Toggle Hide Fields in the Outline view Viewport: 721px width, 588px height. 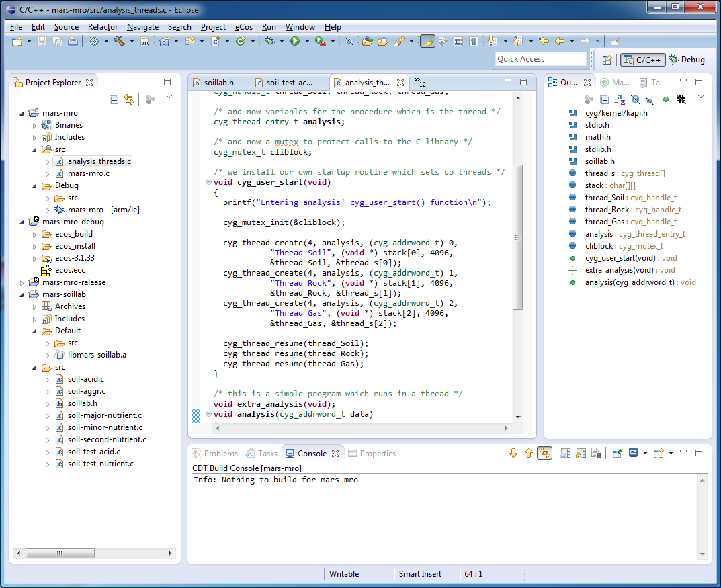pyautogui.click(x=634, y=99)
